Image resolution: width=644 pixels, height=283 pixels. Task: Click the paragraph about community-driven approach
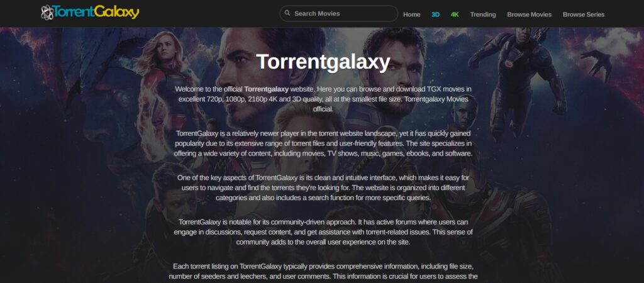click(x=323, y=232)
